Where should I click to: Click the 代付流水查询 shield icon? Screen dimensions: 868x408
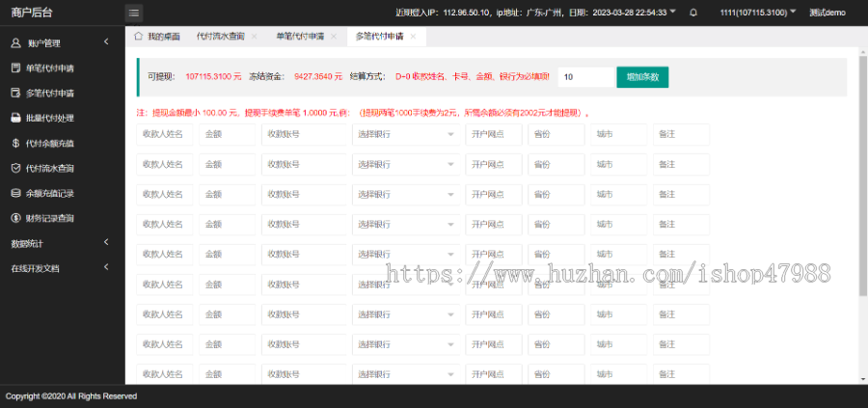pos(16,168)
